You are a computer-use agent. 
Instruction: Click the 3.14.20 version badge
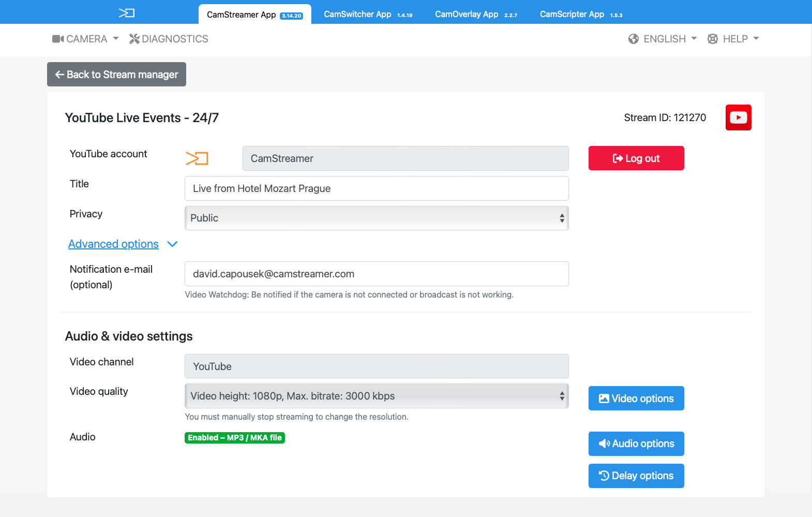(x=291, y=16)
